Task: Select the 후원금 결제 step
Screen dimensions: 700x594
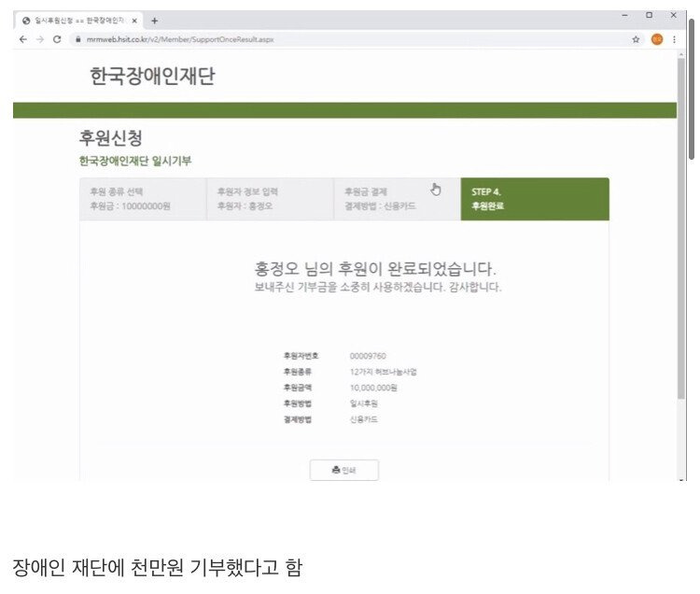Action: click(x=398, y=199)
